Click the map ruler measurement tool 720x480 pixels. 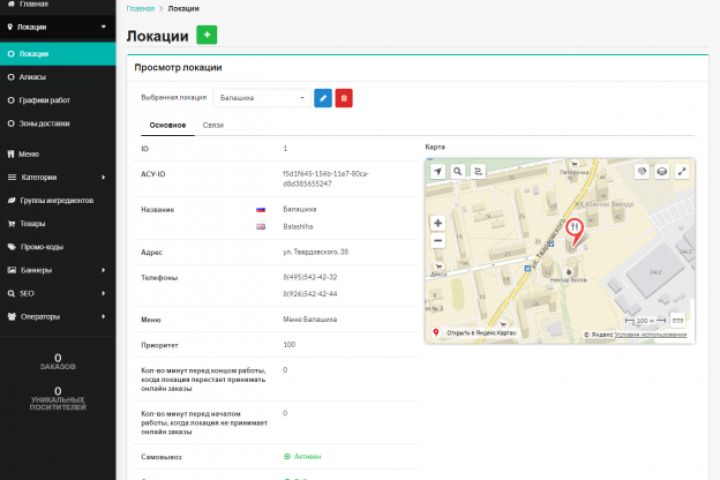678,319
